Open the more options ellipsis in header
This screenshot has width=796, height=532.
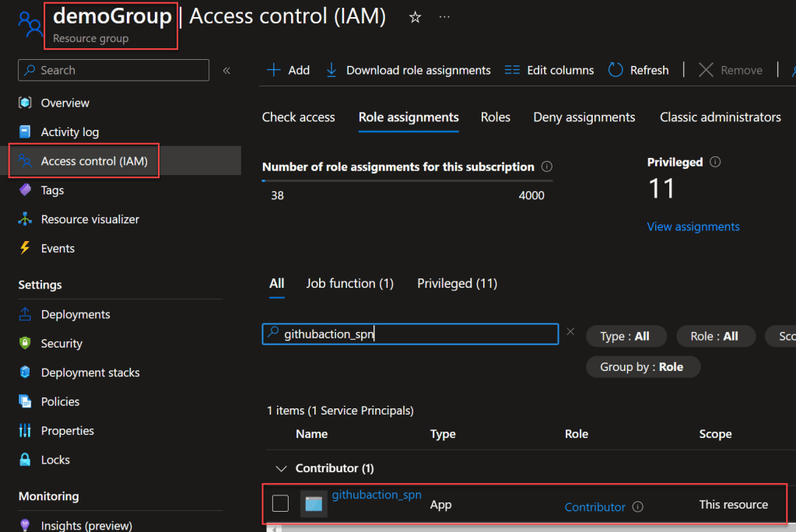click(444, 17)
